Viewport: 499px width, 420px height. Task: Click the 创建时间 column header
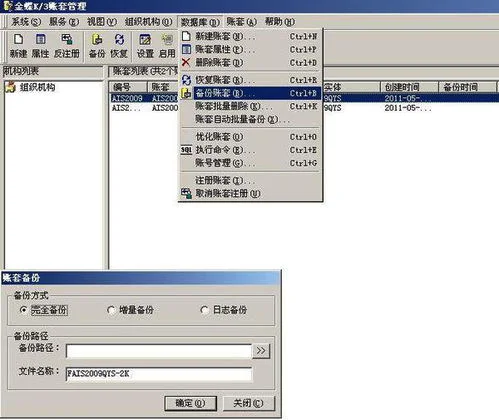coord(409,87)
